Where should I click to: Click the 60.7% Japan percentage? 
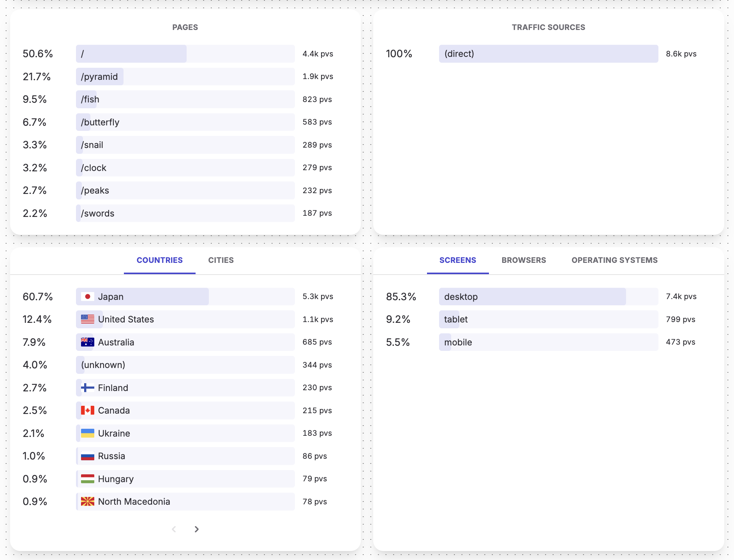(38, 297)
